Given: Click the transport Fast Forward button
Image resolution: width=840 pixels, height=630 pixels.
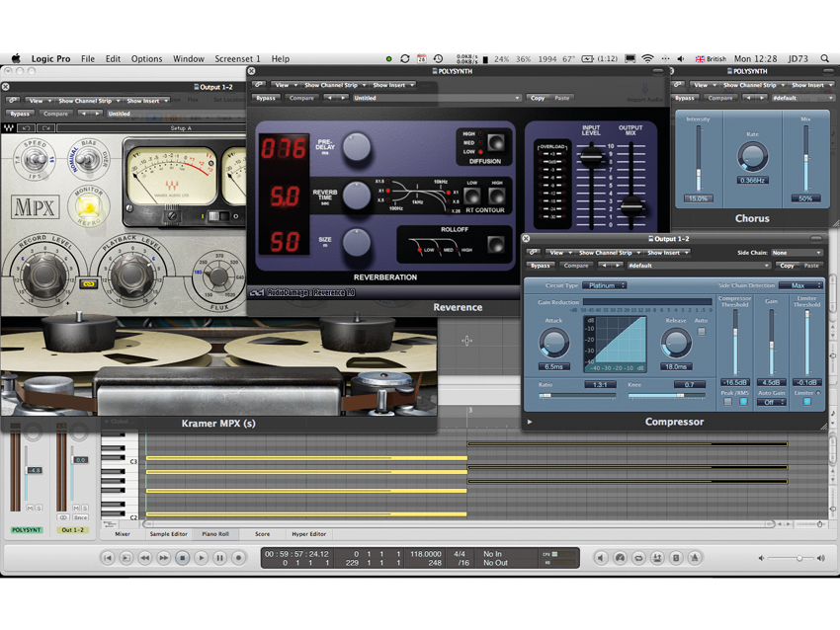Looking at the screenshot, I should point(163,558).
